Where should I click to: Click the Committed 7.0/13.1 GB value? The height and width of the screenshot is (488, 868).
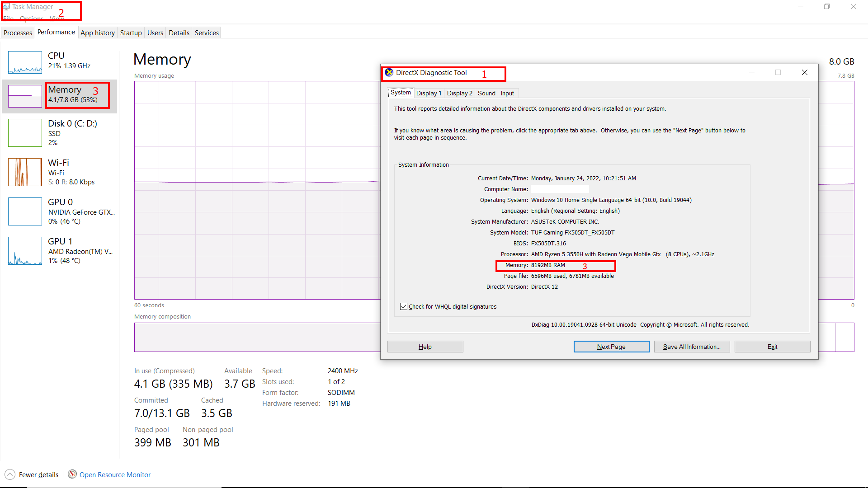coord(162,413)
